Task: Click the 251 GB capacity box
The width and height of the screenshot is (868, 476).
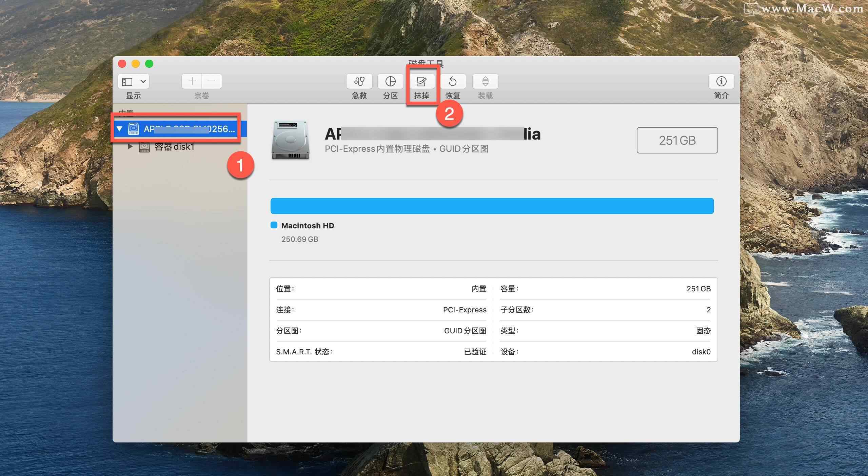Action: [x=677, y=140]
